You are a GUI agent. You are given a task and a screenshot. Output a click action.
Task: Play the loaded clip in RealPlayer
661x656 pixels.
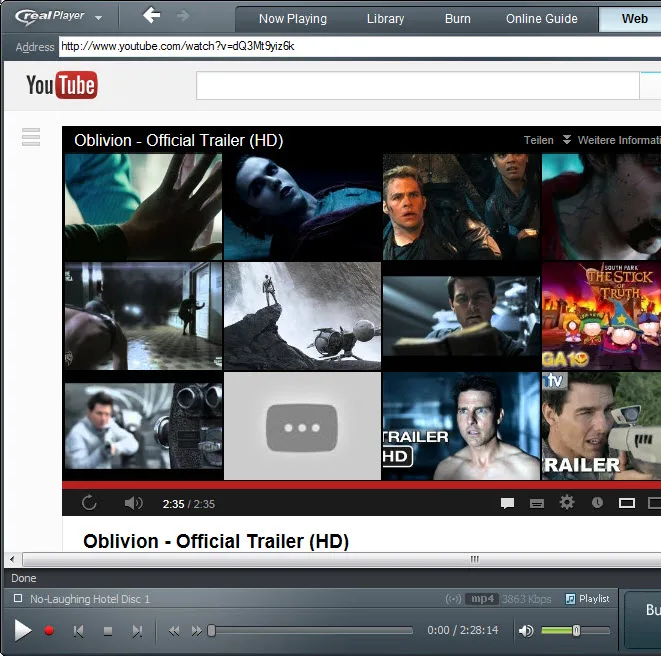click(23, 630)
